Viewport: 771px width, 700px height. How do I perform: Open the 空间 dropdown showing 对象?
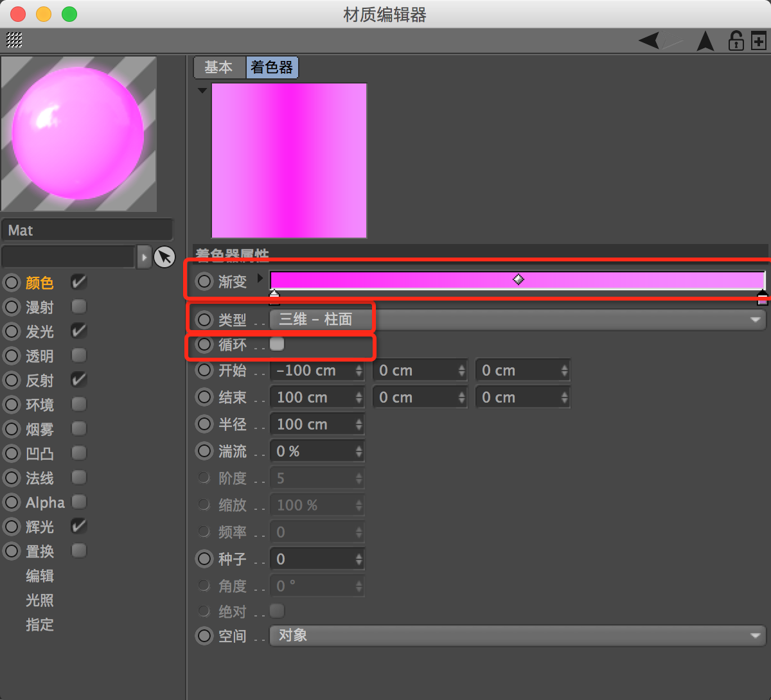pos(518,636)
